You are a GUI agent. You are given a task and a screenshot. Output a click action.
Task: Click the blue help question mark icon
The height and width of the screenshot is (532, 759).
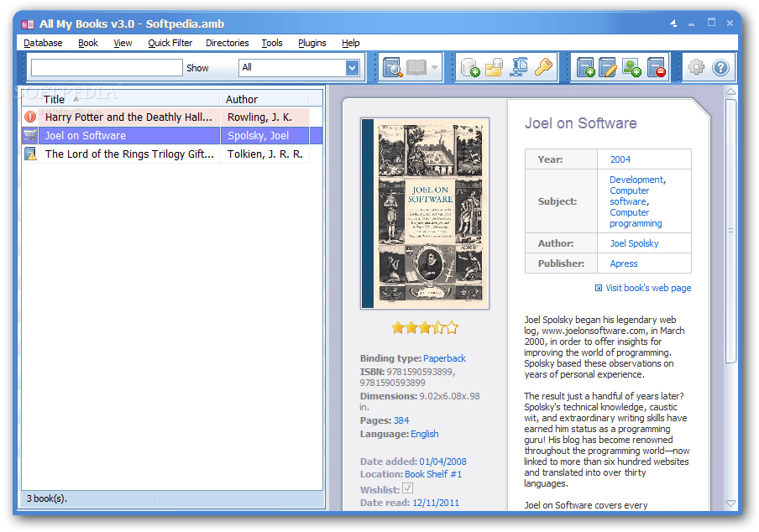pos(720,67)
